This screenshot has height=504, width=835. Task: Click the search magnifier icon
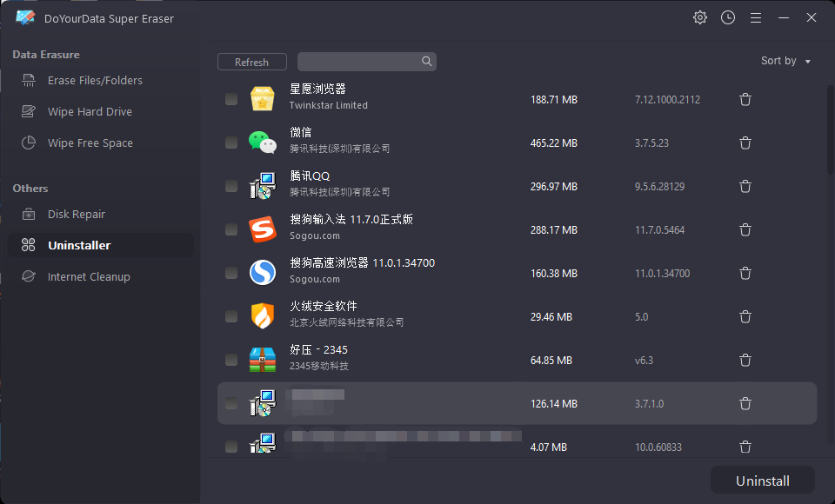point(426,62)
